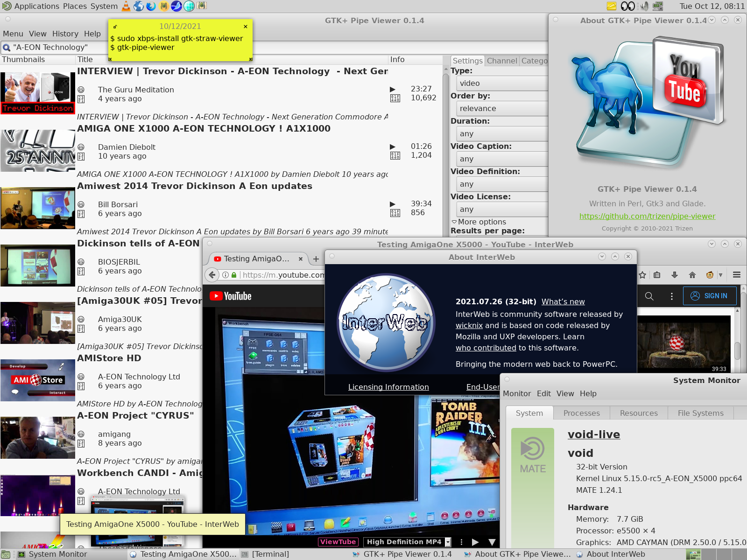This screenshot has height=560, width=747.
Task: Open YouTube search with the magnifier icon
Action: 649,296
